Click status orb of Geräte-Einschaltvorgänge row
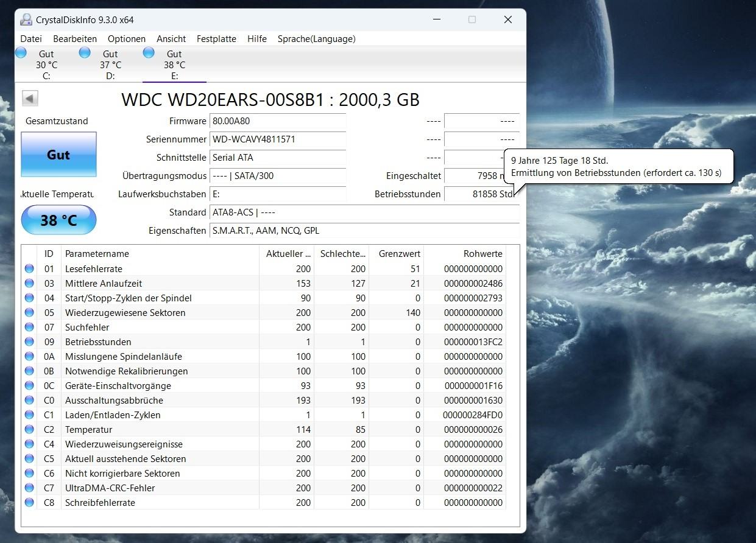The image size is (756, 543). tap(29, 386)
